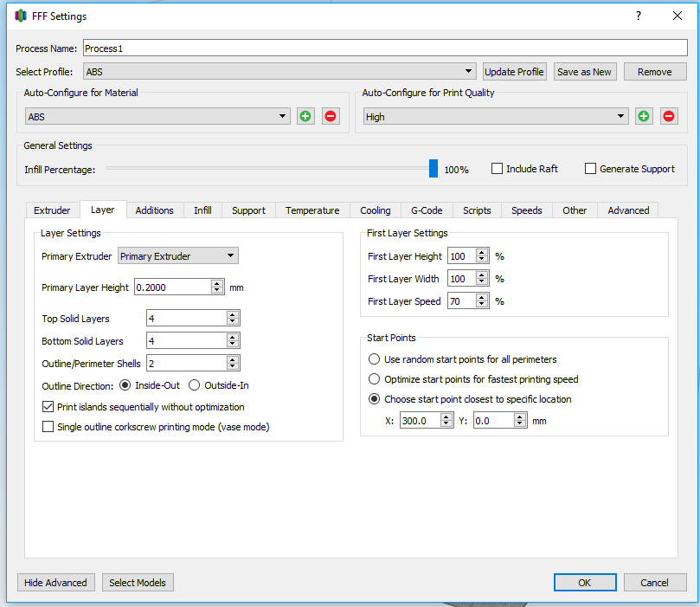Select Outside-In outline direction

click(194, 385)
